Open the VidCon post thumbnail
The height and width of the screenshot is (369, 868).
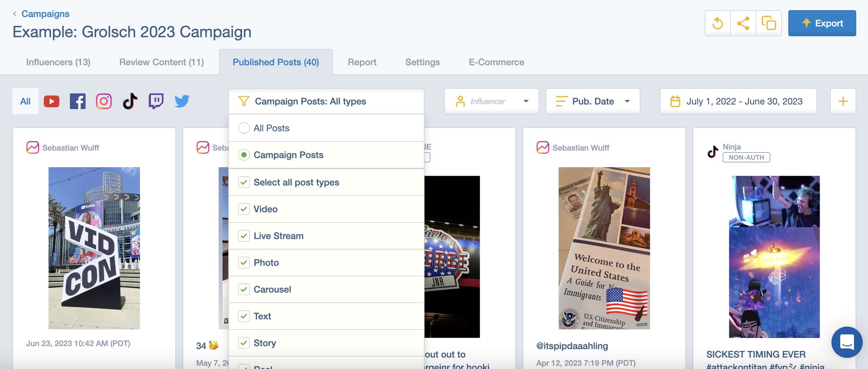point(94,248)
